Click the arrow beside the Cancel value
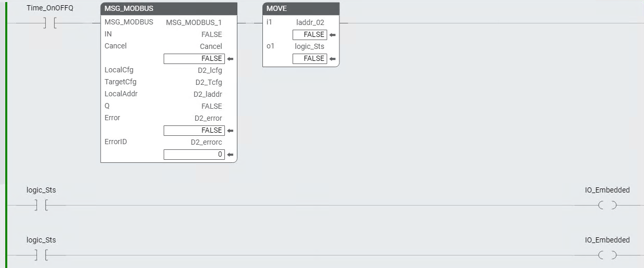This screenshot has width=644, height=268. 230,59
